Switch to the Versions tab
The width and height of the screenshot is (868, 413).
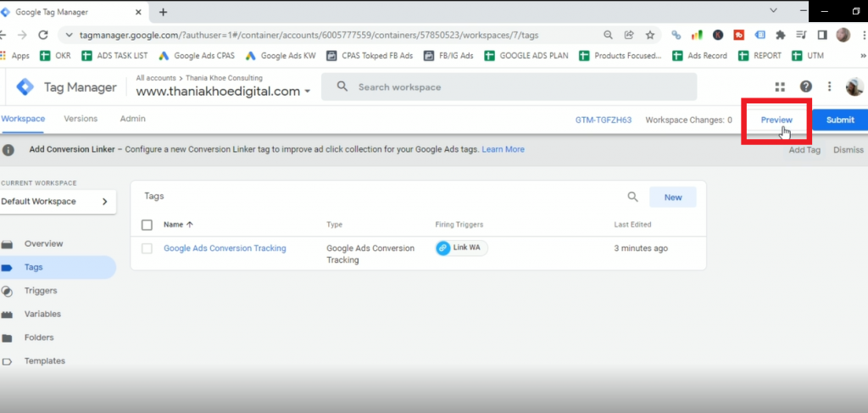click(x=81, y=119)
